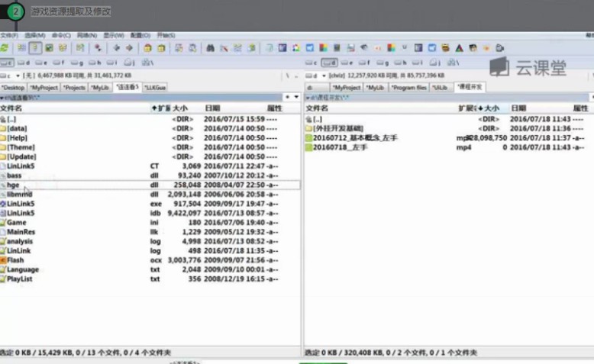
Task: Sort right panel by 文件名 column
Action: click(317, 108)
